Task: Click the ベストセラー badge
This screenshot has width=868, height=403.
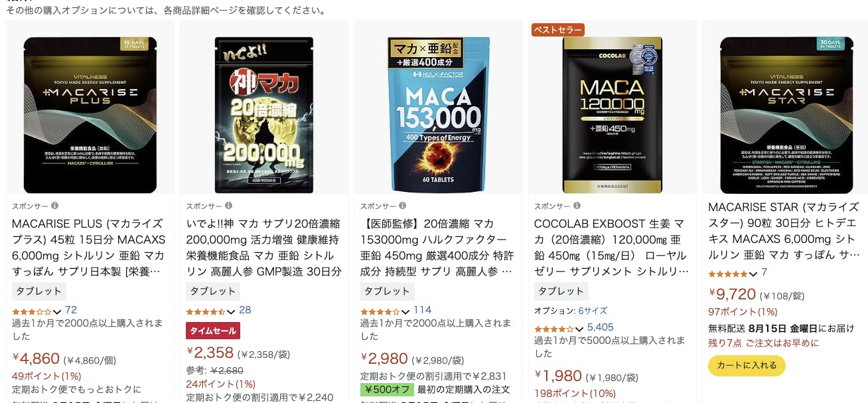Action: [x=558, y=30]
